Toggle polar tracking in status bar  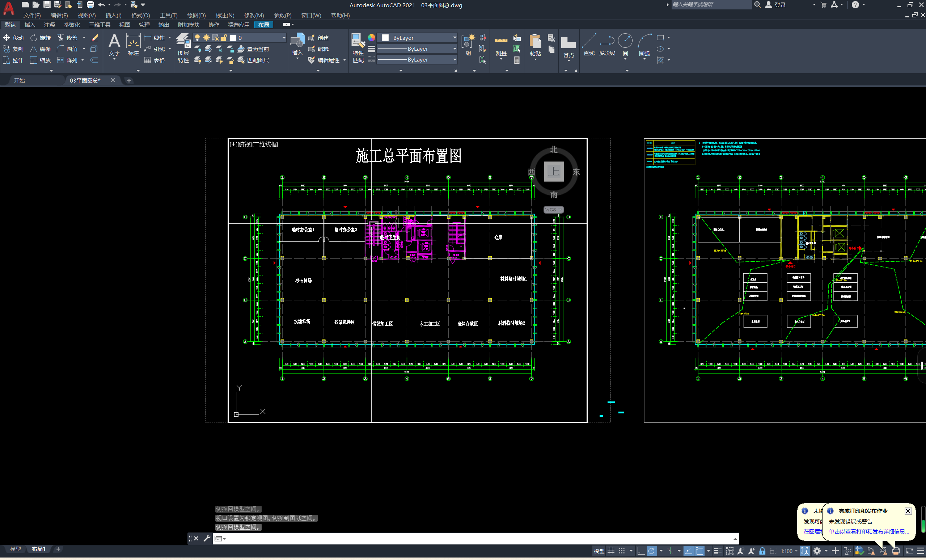tap(652, 551)
